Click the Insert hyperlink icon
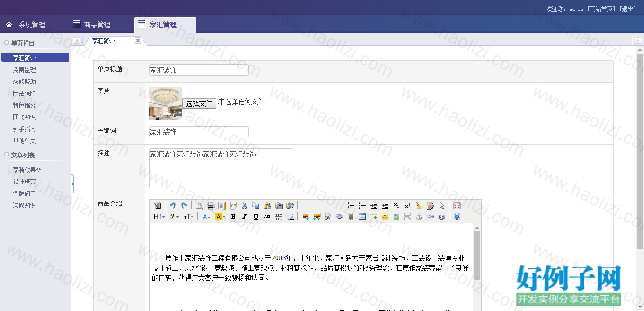 coord(430,217)
